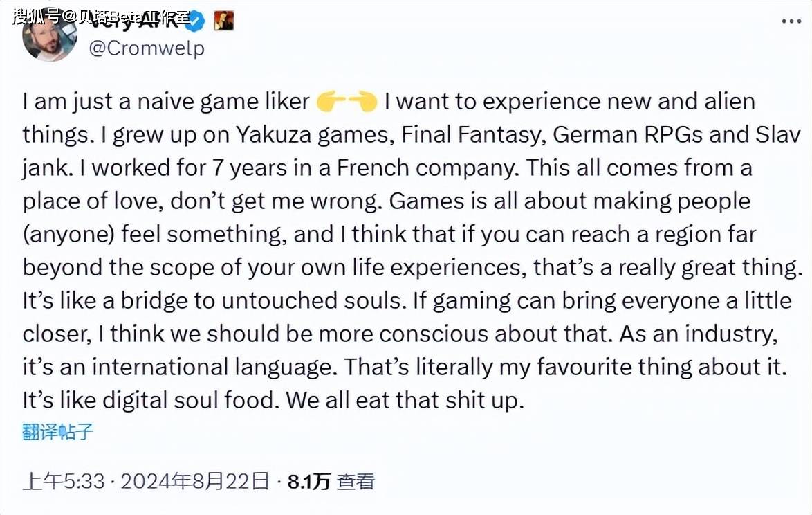The width and height of the screenshot is (812, 515).
Task: Click the 上午5:33 post time
Action: (x=62, y=481)
